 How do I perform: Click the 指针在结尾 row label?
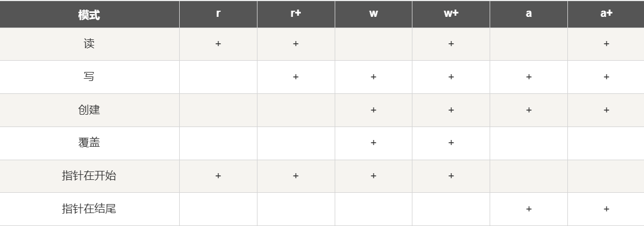tap(89, 209)
